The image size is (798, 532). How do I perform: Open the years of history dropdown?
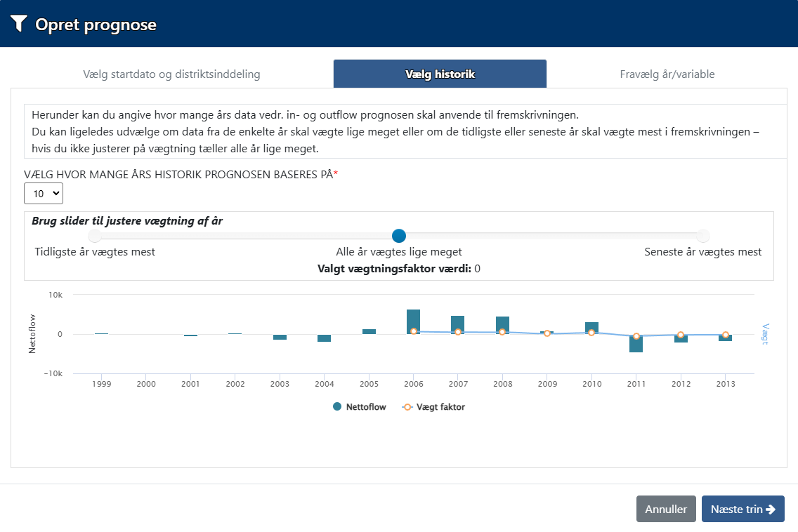[x=44, y=193]
